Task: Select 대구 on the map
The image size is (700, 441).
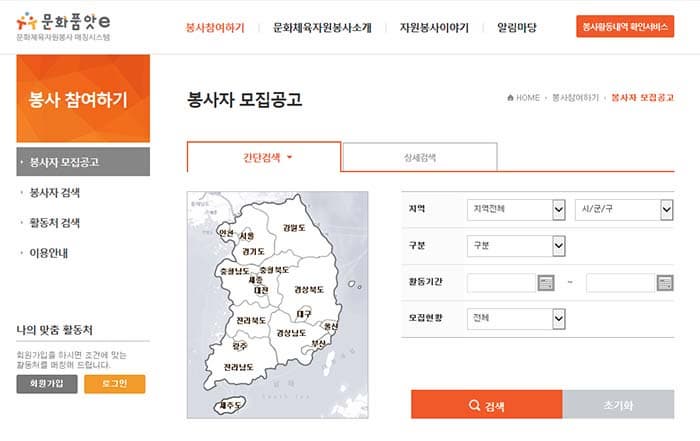Action: (304, 314)
